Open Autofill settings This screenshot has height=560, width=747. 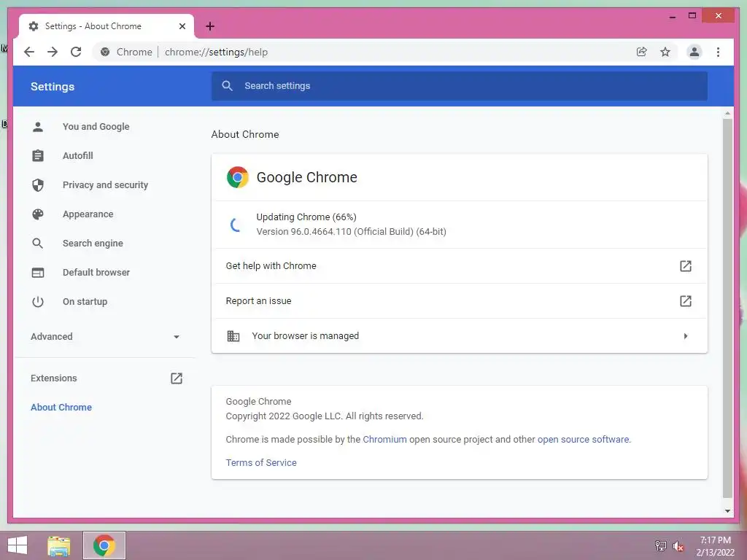(77, 156)
